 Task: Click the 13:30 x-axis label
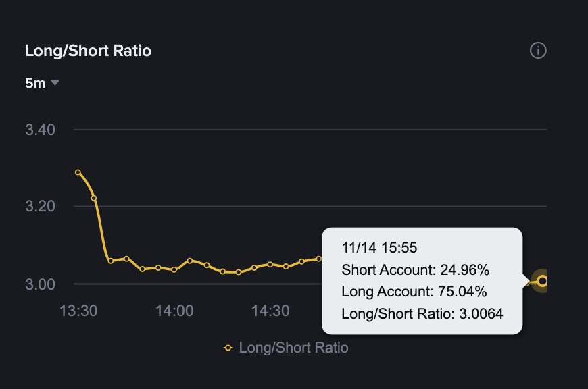coord(78,311)
